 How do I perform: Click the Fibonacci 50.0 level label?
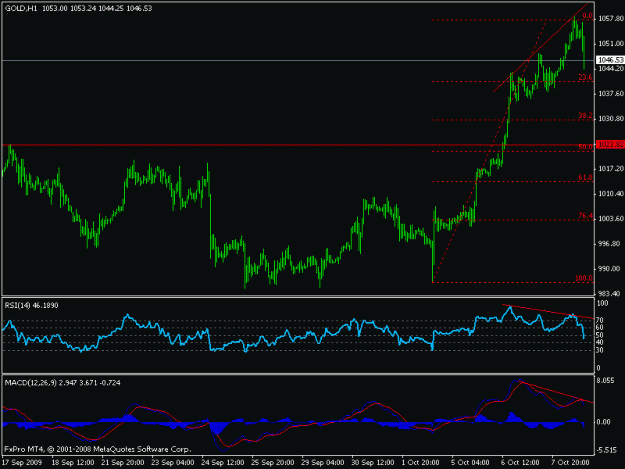(586, 147)
